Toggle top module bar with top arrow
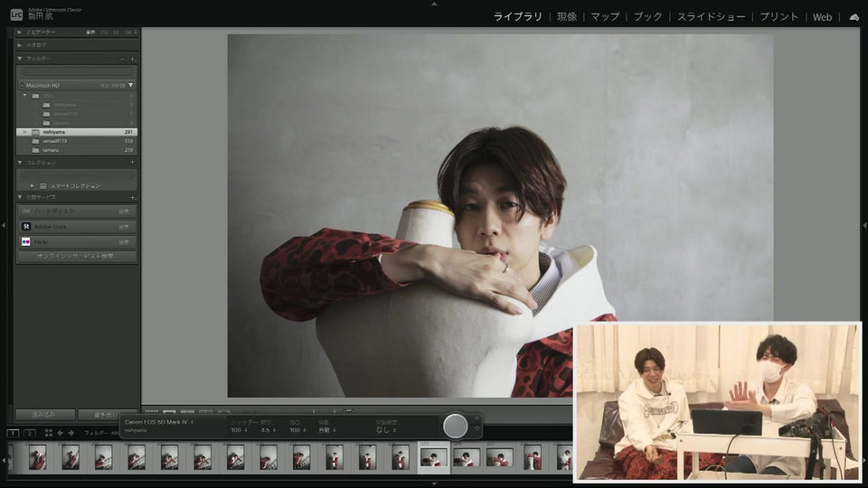 click(x=434, y=4)
